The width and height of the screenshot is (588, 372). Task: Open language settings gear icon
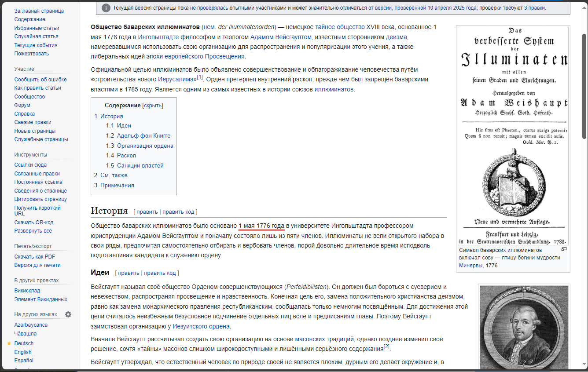click(68, 314)
